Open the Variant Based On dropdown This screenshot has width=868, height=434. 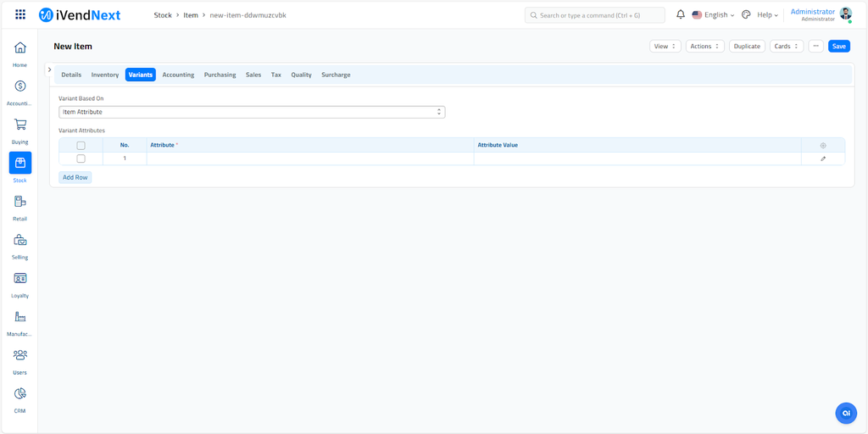point(252,112)
